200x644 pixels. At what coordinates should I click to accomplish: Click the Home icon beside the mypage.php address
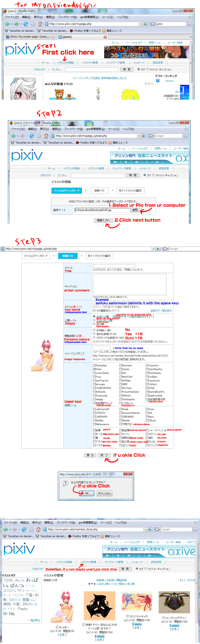click(40, 24)
